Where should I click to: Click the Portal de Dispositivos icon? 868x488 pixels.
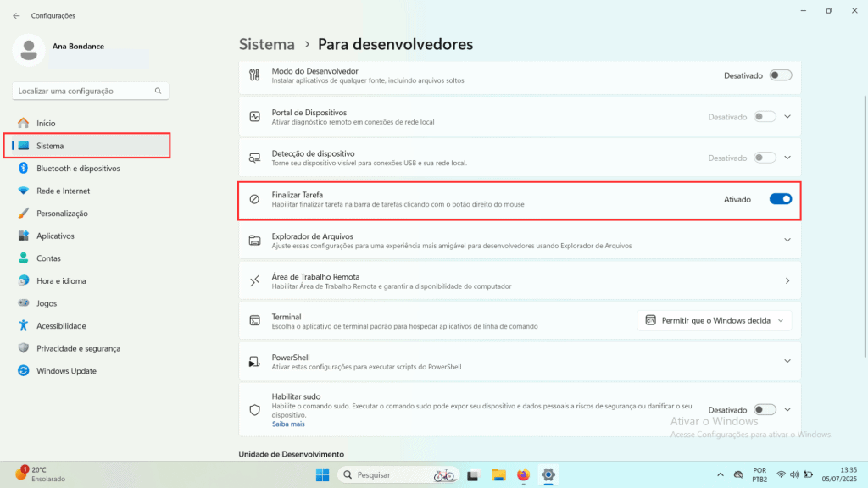(x=254, y=117)
